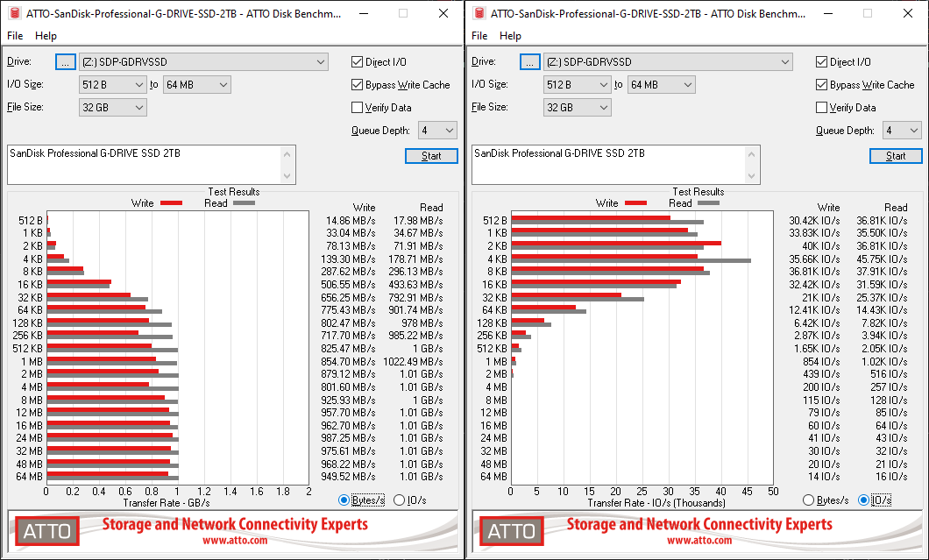Open File menu in the IO/s chart window
This screenshot has width=929, height=560.
click(479, 36)
